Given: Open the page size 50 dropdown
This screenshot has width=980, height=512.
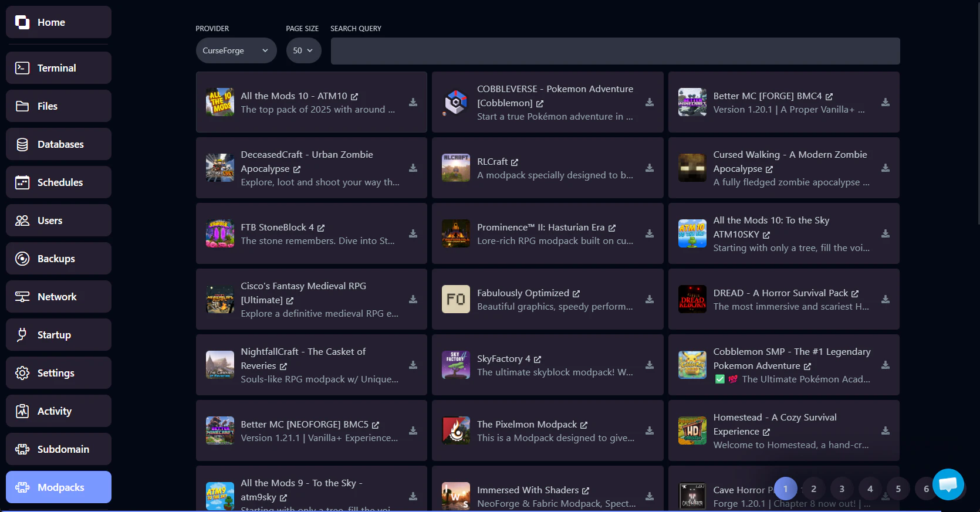Looking at the screenshot, I should click(303, 50).
